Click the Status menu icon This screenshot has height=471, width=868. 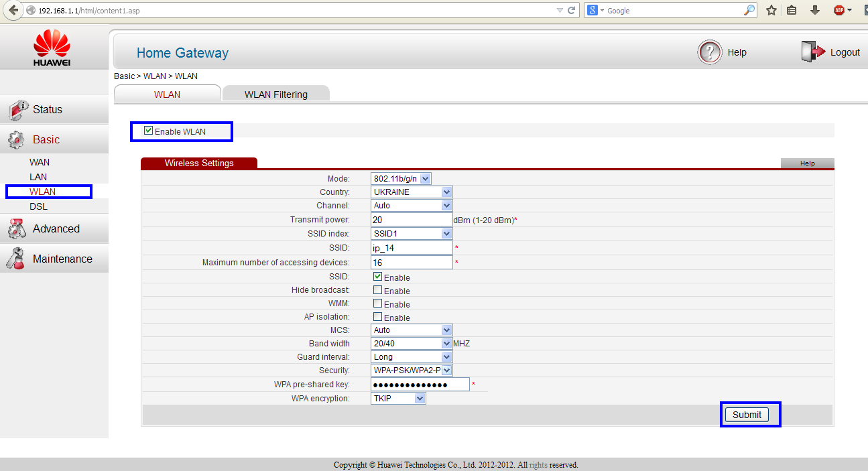(x=17, y=109)
